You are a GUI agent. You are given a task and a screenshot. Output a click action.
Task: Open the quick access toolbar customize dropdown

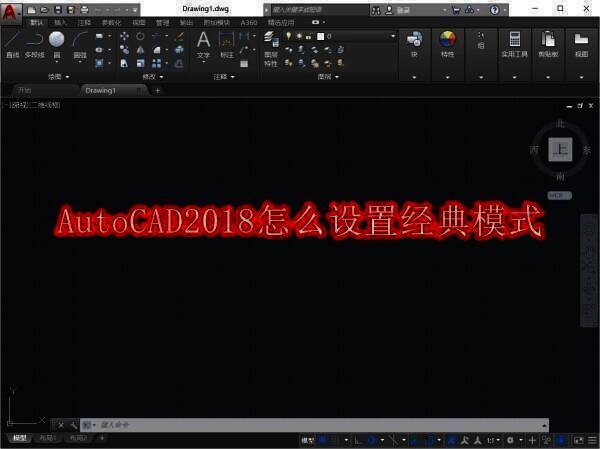pyautogui.click(x=135, y=10)
